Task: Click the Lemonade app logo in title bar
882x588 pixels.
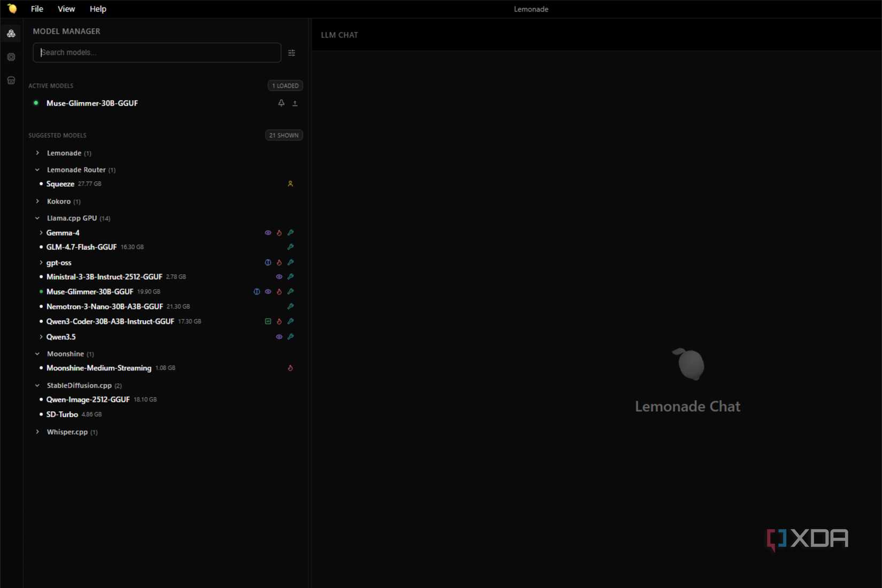Action: pyautogui.click(x=12, y=9)
